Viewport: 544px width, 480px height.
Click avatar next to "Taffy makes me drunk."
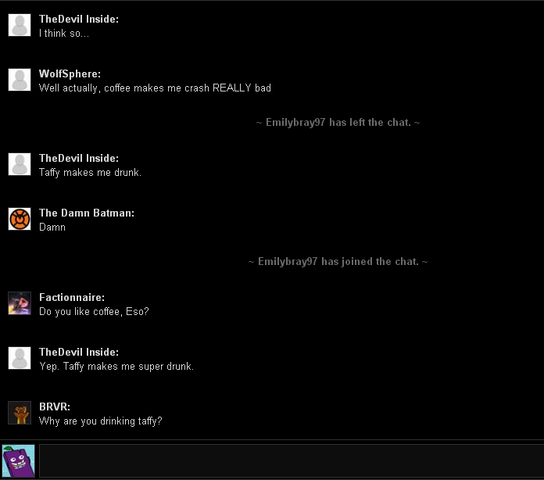coord(19,164)
